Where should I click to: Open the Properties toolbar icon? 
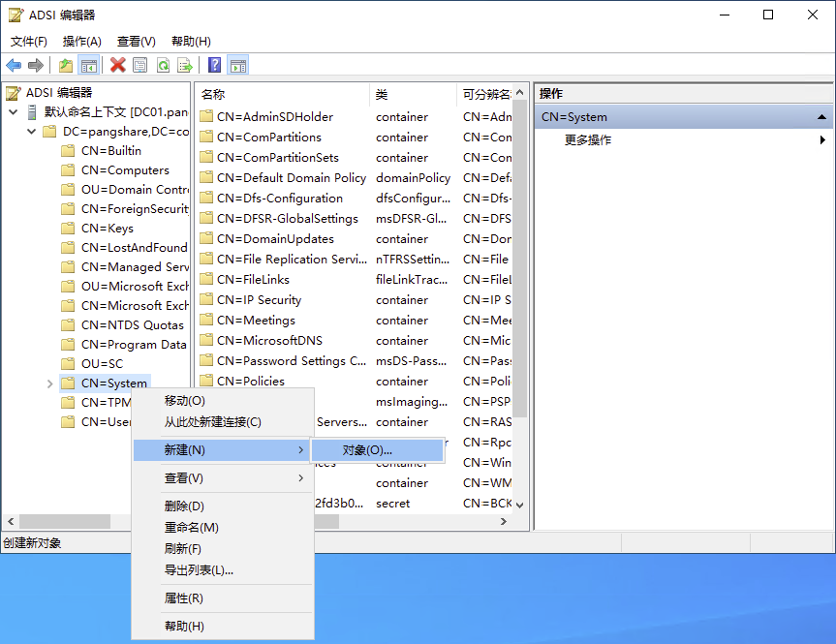coord(139,66)
